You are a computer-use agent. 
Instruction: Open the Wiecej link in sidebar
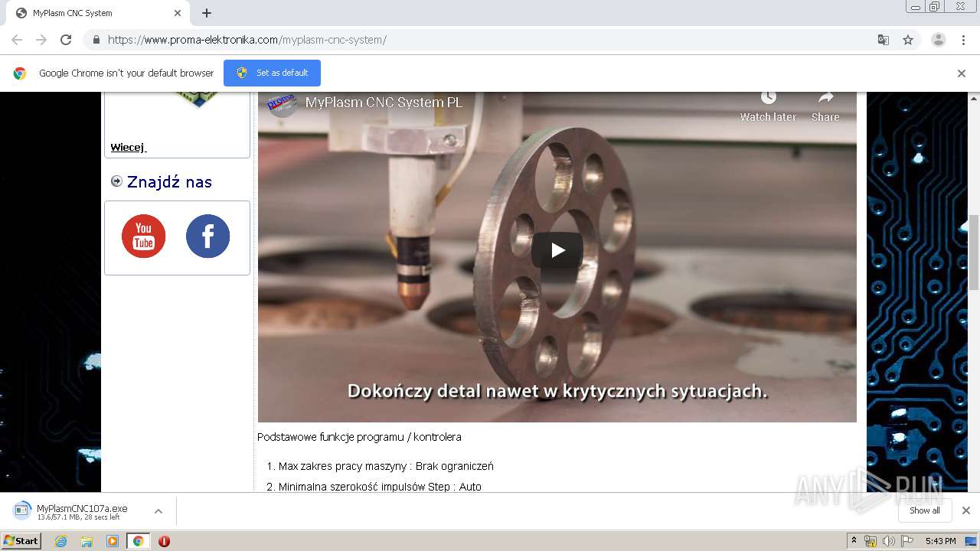click(128, 147)
